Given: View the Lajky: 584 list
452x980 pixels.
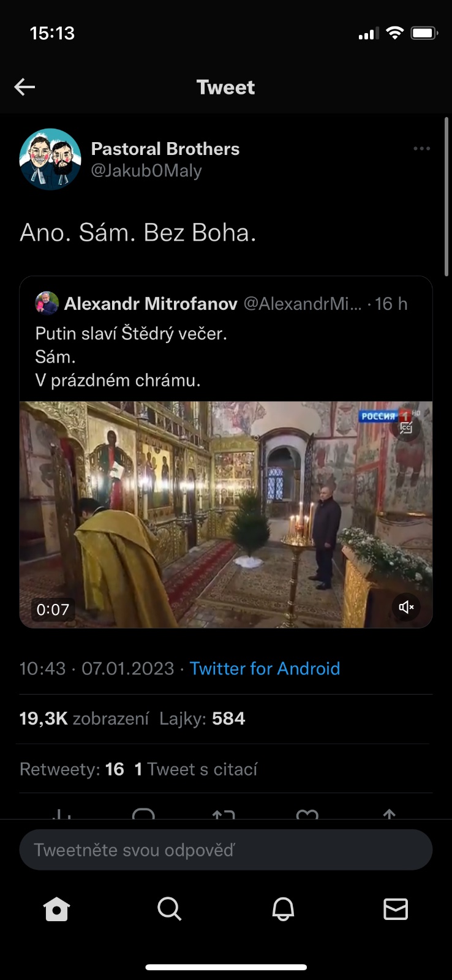Looking at the screenshot, I should pyautogui.click(x=202, y=718).
